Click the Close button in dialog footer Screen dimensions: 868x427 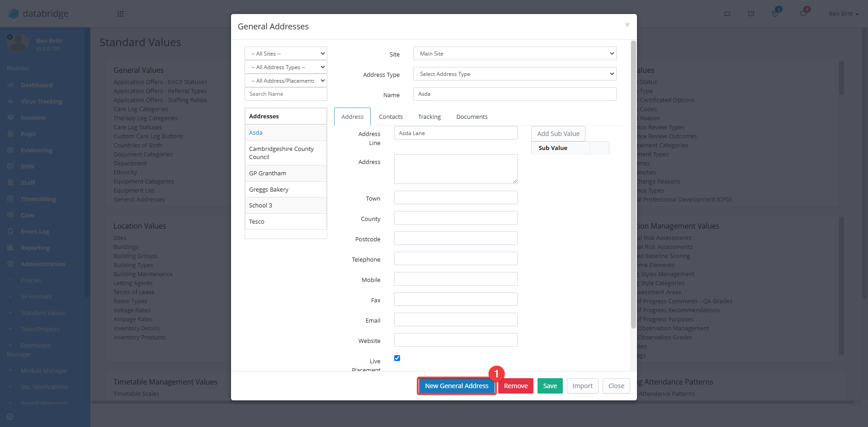pyautogui.click(x=616, y=386)
